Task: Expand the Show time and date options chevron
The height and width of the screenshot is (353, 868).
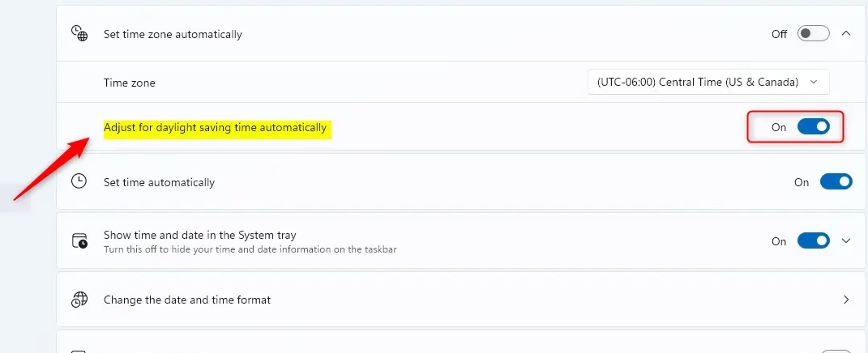Action: tap(846, 240)
